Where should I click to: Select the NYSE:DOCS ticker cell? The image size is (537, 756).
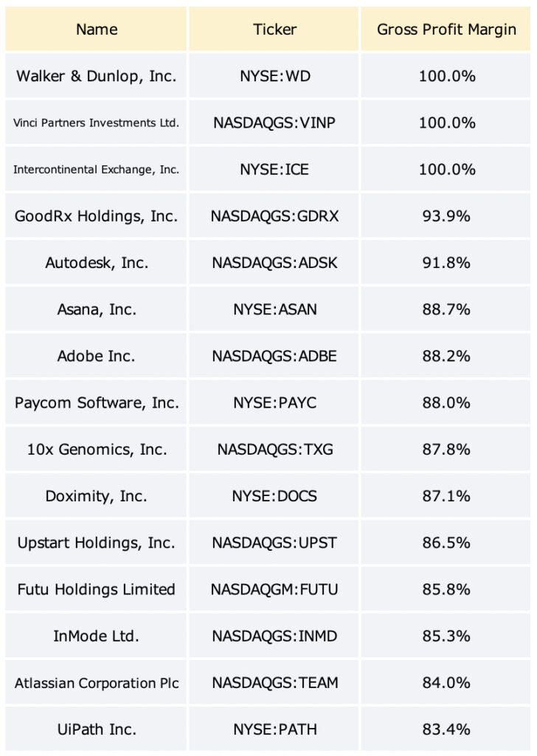pyautogui.click(x=274, y=495)
